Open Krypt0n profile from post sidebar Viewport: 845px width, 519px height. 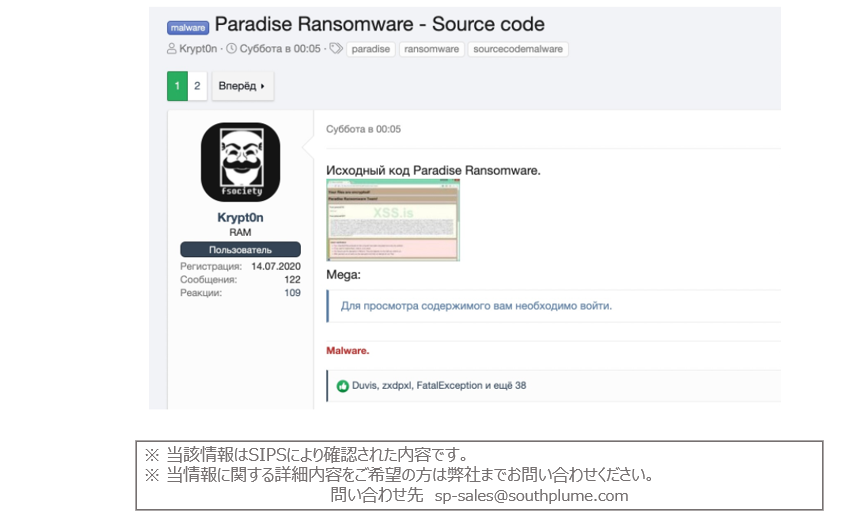240,217
